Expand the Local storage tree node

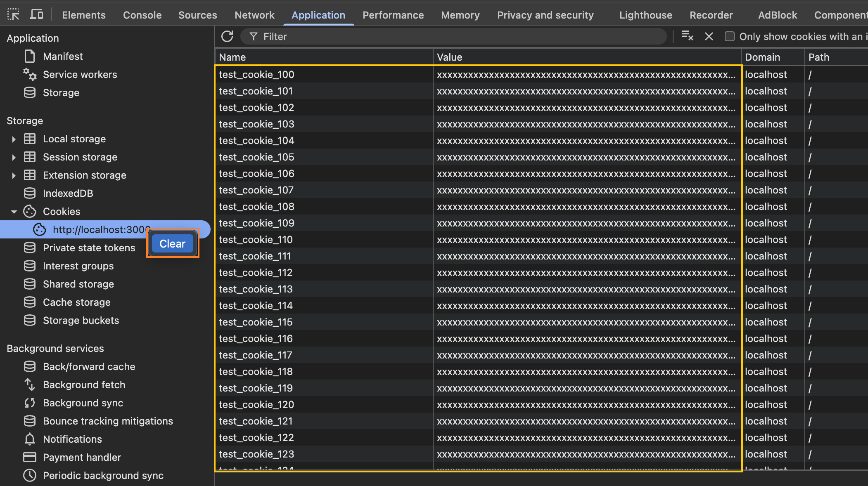click(x=14, y=139)
